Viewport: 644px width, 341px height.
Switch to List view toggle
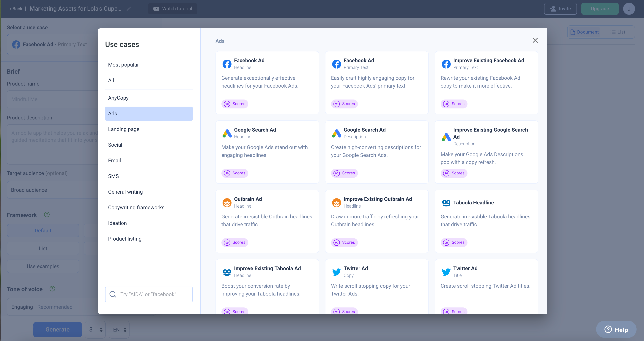(x=618, y=32)
